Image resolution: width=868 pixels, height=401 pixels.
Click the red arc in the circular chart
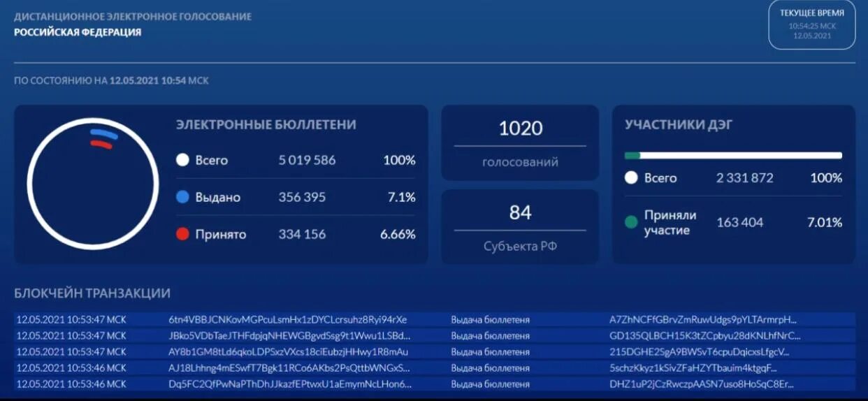[101, 145]
